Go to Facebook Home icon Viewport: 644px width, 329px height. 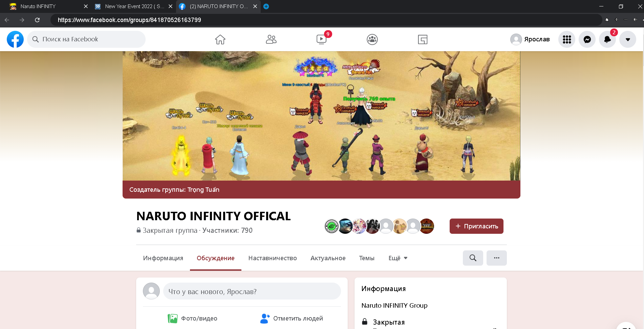[x=220, y=39]
